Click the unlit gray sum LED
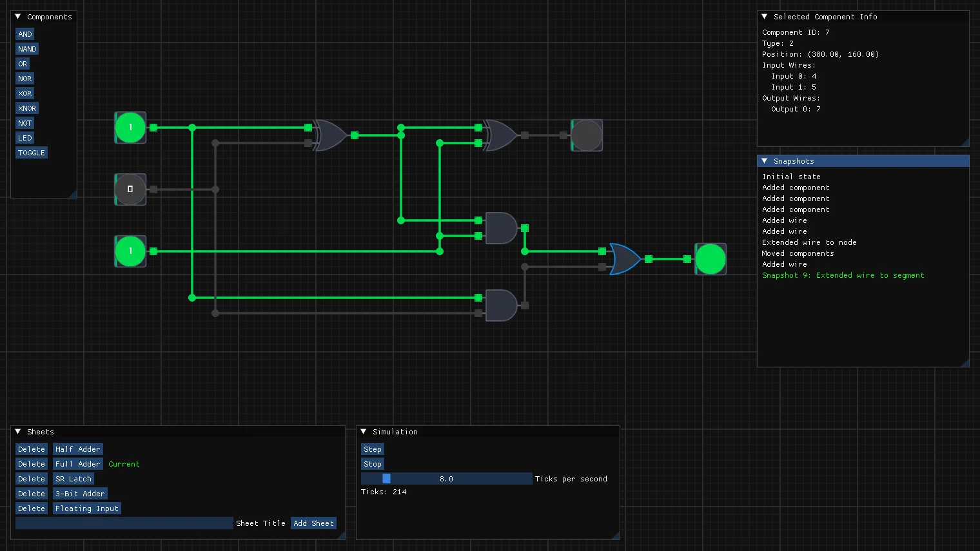 (587, 135)
